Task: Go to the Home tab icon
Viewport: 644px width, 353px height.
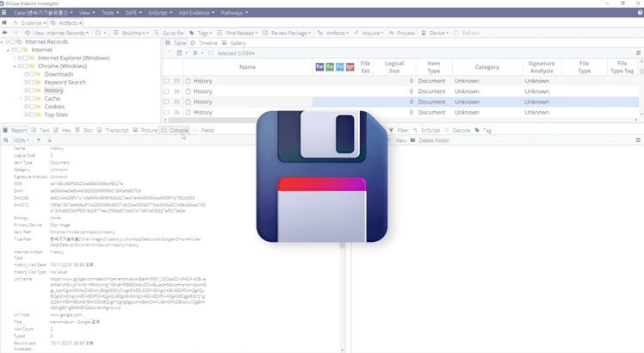Action: pyautogui.click(x=4, y=22)
